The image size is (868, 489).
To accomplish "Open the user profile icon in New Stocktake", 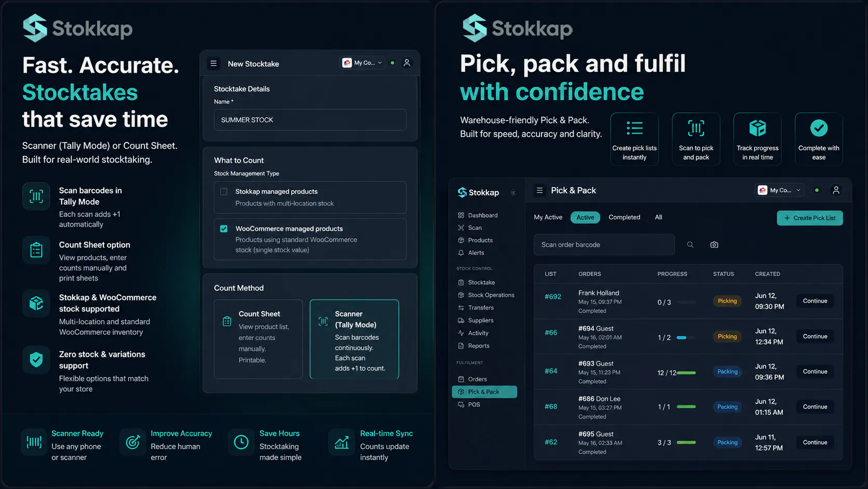I will pyautogui.click(x=407, y=63).
